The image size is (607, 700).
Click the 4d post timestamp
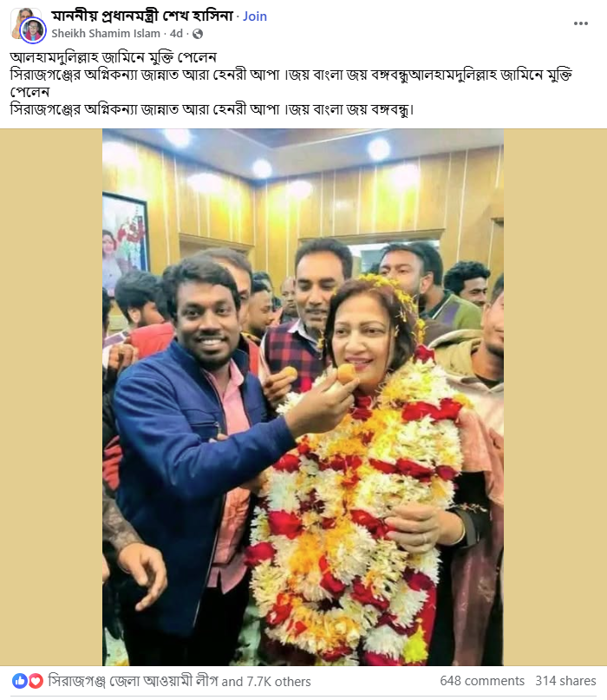click(176, 34)
